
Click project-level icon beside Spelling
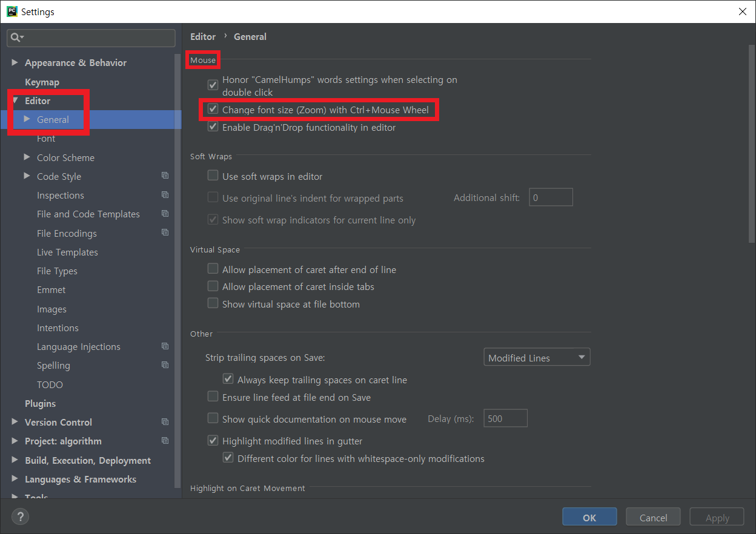click(x=165, y=365)
